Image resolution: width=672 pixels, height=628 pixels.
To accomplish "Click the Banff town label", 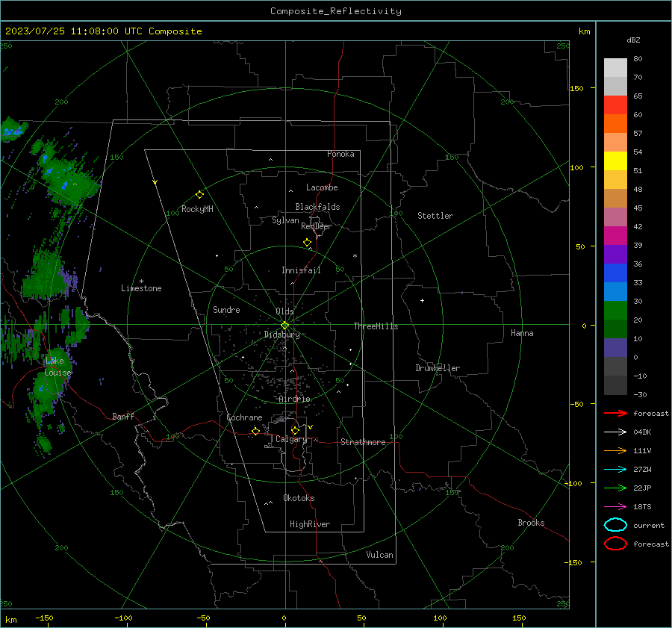I will 123,416.
